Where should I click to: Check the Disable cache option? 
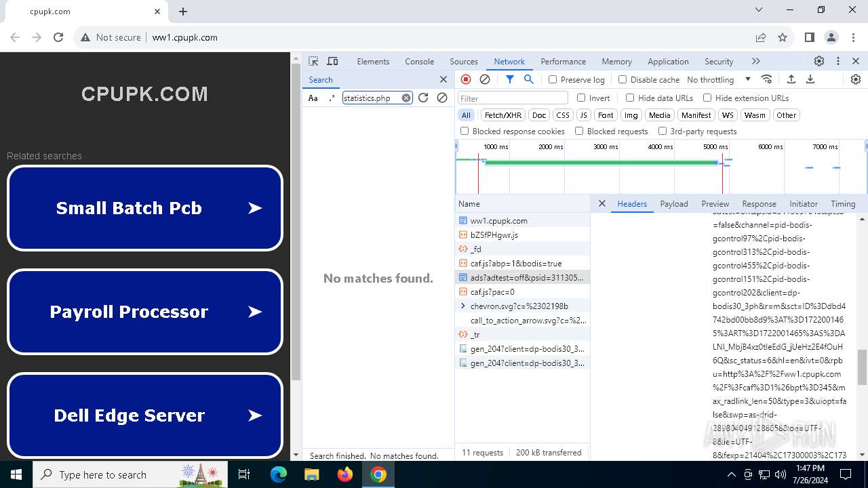[623, 79]
